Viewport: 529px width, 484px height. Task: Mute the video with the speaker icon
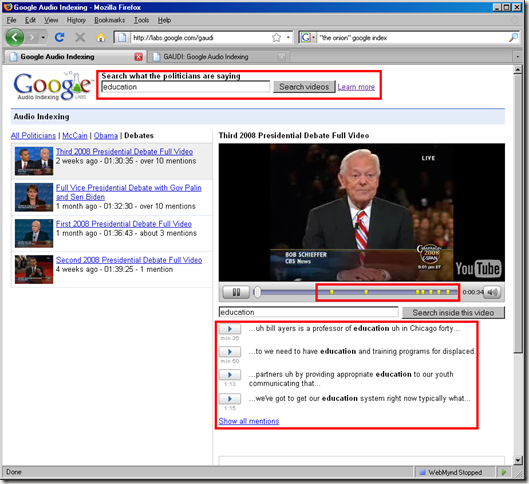click(492, 292)
